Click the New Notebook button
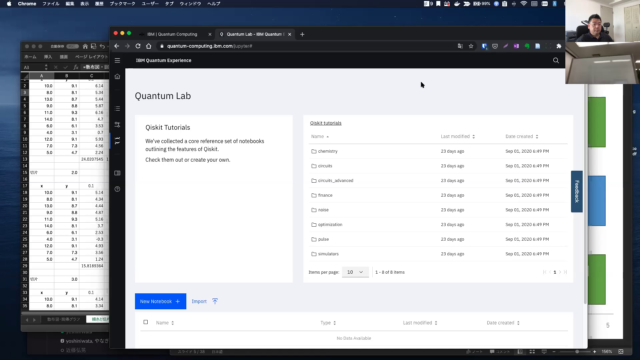Image resolution: width=640 pixels, height=360 pixels. point(160,301)
